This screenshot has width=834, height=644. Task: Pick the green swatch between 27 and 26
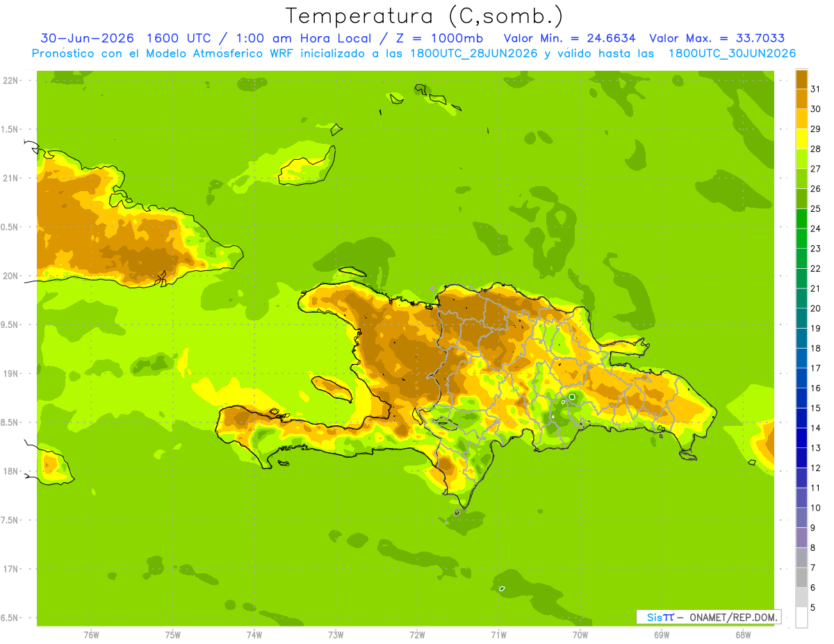(801, 179)
